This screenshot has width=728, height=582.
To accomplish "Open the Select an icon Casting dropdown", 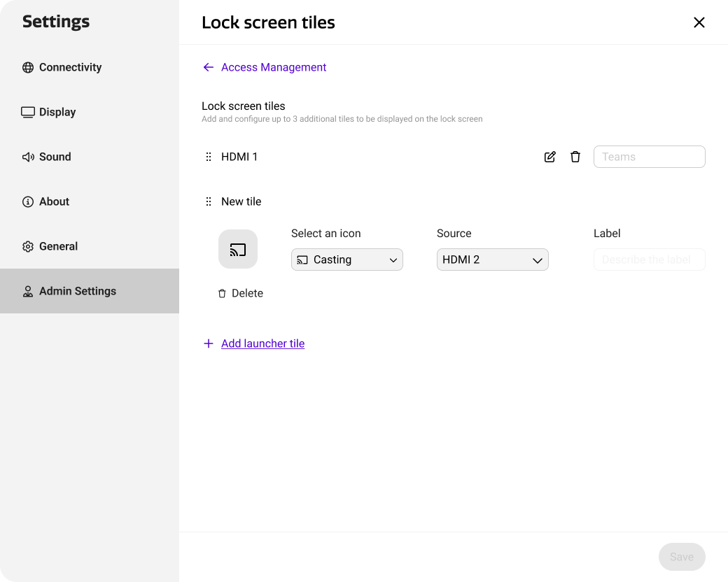I will pos(347,260).
